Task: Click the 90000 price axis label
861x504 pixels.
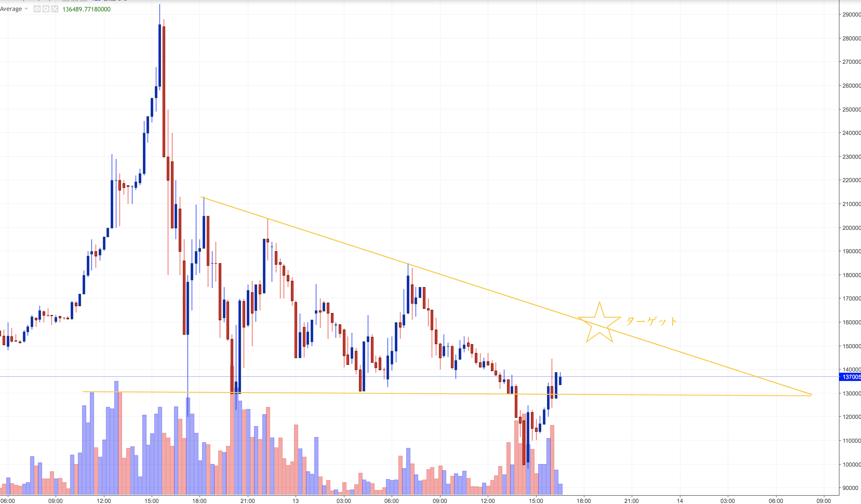Action: tap(851, 488)
